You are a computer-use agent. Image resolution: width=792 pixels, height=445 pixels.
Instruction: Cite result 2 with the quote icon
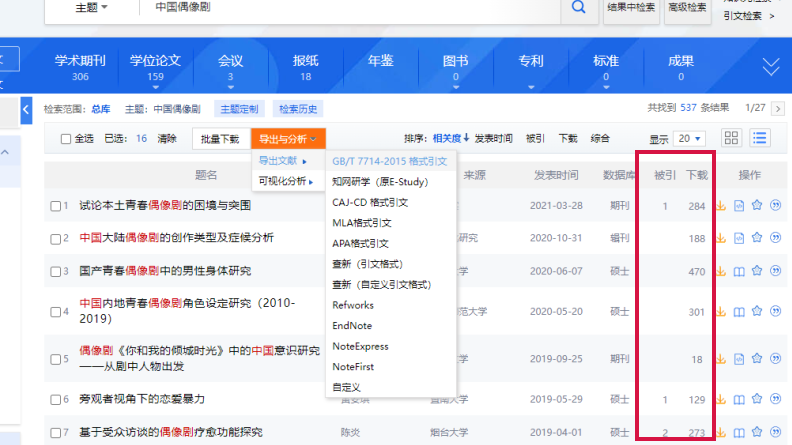coord(775,237)
